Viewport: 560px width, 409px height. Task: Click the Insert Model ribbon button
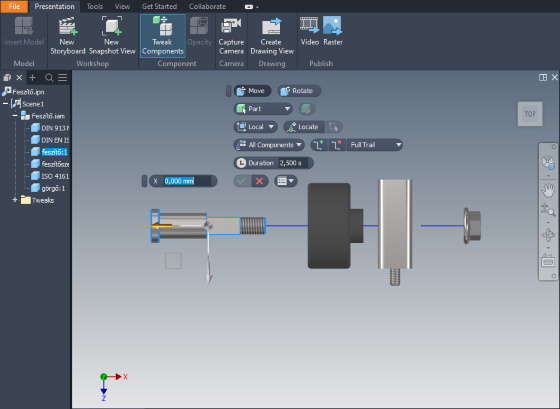point(24,32)
